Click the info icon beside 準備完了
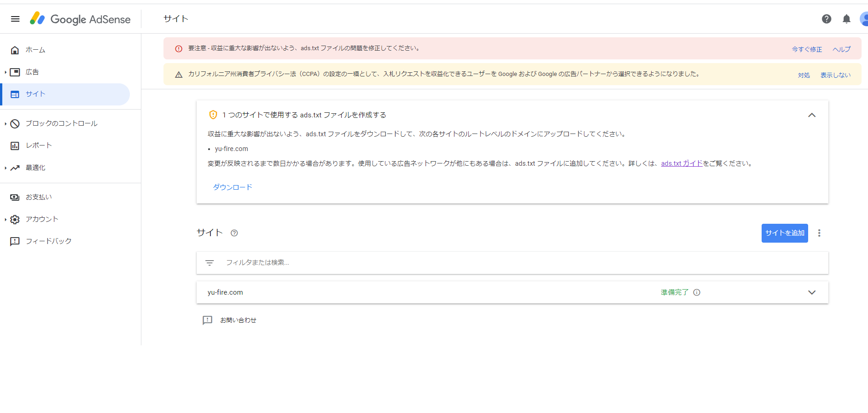This screenshot has width=868, height=413. pyautogui.click(x=697, y=292)
